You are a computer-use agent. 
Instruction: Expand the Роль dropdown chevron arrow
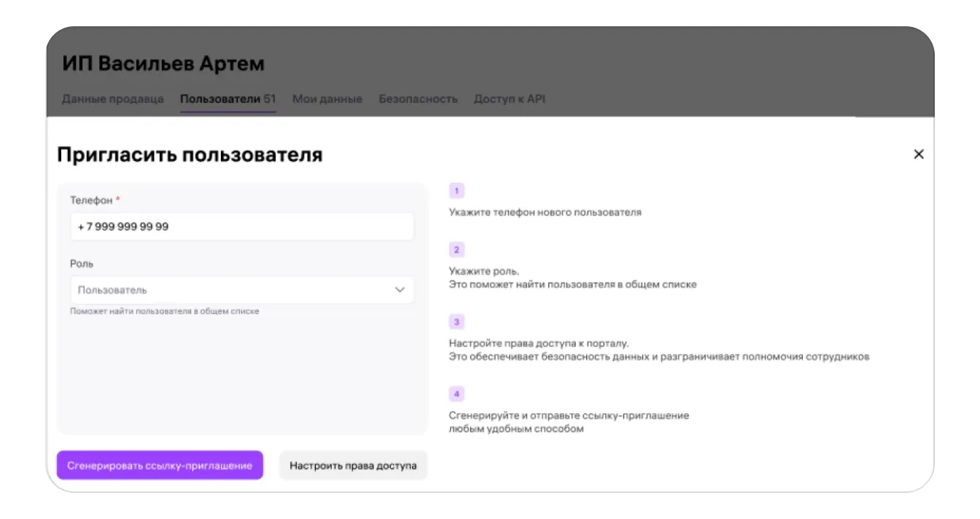[400, 290]
